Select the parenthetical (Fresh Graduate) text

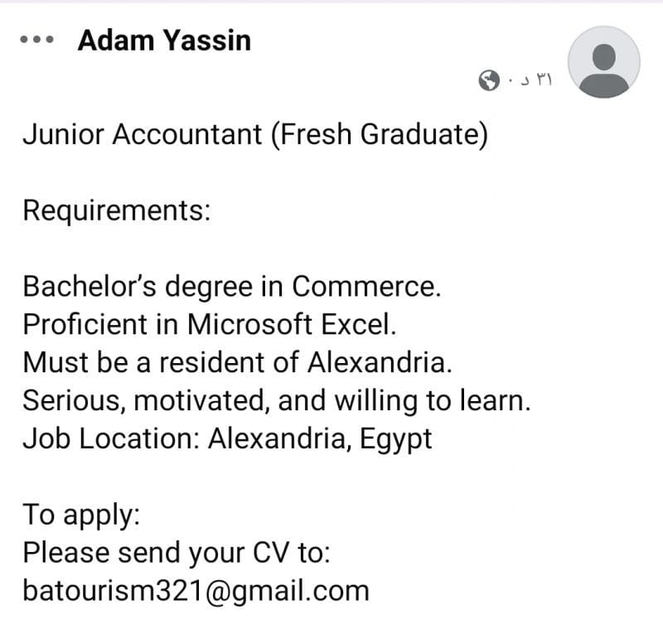pos(380,135)
